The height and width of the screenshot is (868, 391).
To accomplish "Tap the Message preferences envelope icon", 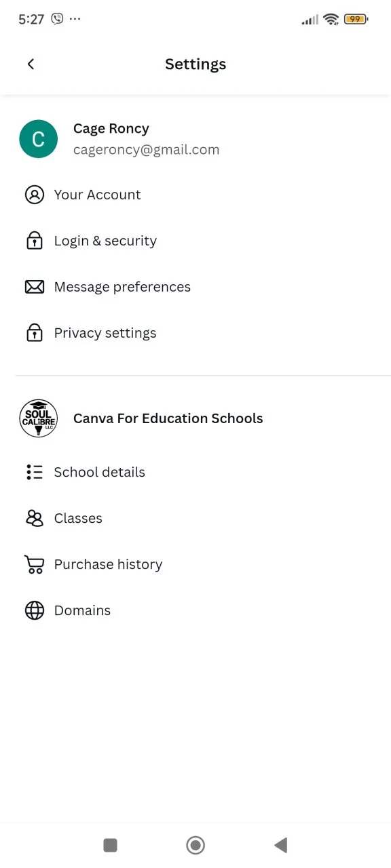I will tap(35, 287).
